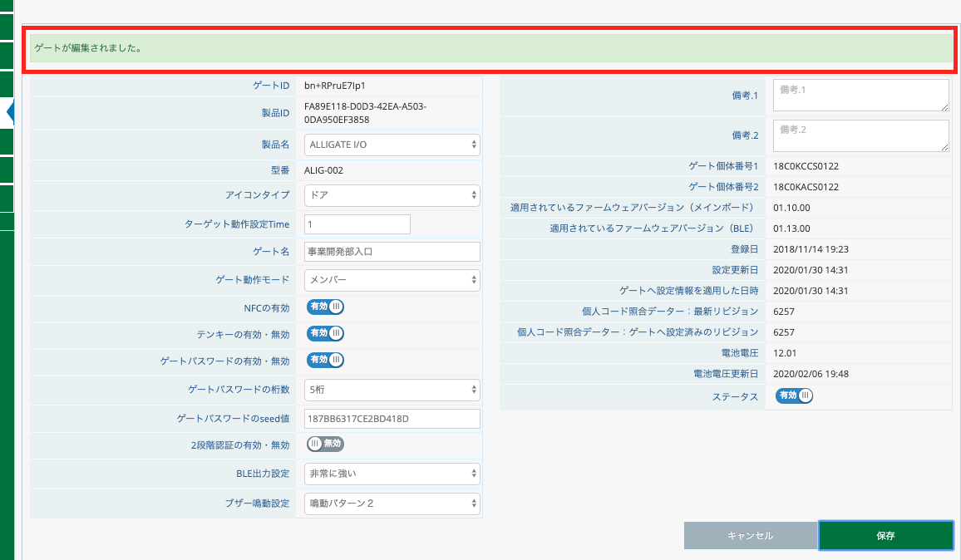Click the 型番 value ALIG-002
The height and width of the screenshot is (560, 961).
pyautogui.click(x=323, y=170)
